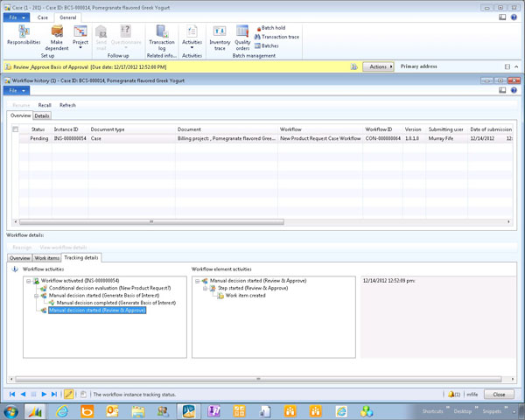525x420 pixels.
Task: Click the grid horizontal scrollbar thumb
Action: click(x=151, y=221)
